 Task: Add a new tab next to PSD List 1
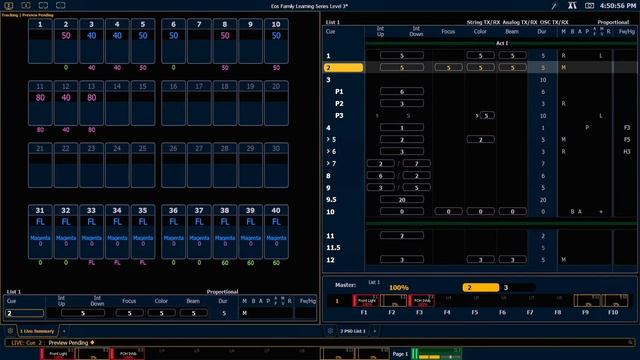click(375, 331)
